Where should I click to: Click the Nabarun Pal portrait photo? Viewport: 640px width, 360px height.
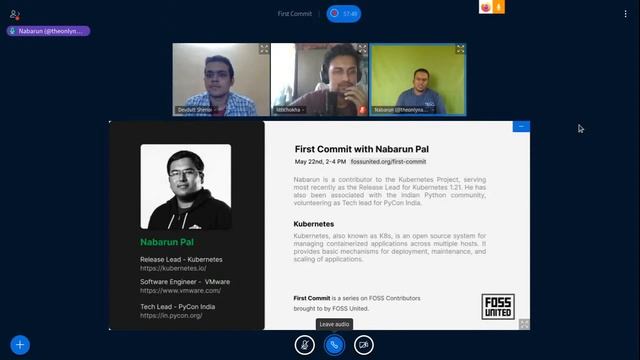click(186, 187)
